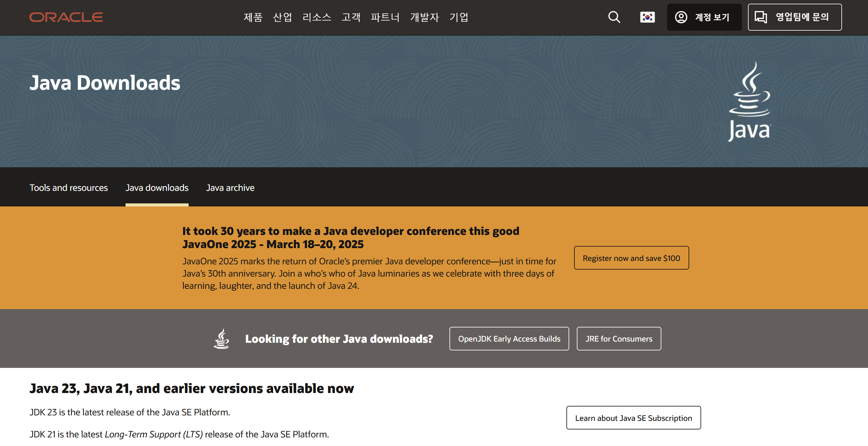Click the Korean flag country selector
The width and height of the screenshot is (868, 446).
coord(647,17)
